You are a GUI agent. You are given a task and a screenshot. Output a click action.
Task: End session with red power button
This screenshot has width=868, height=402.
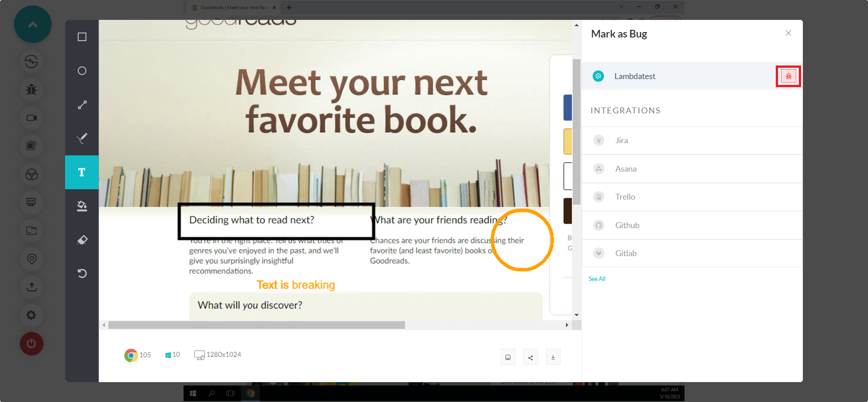click(x=32, y=344)
